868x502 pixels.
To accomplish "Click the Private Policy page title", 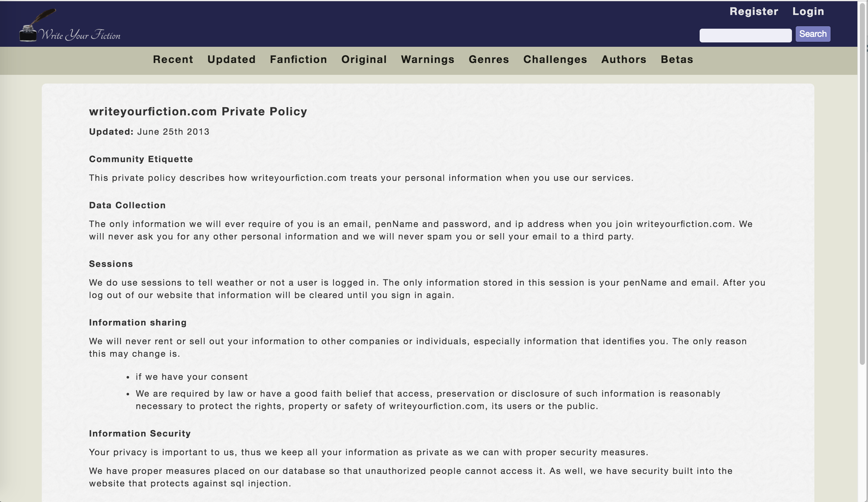I will [198, 111].
